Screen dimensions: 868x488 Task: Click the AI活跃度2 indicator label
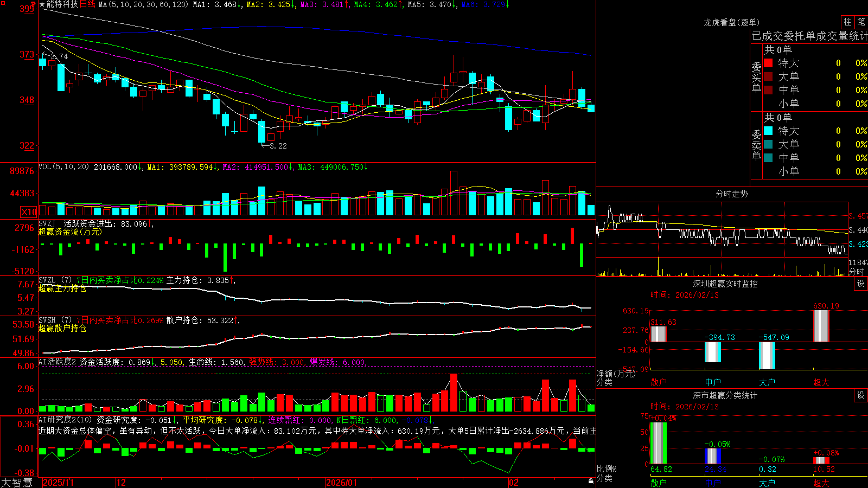pyautogui.click(x=58, y=362)
